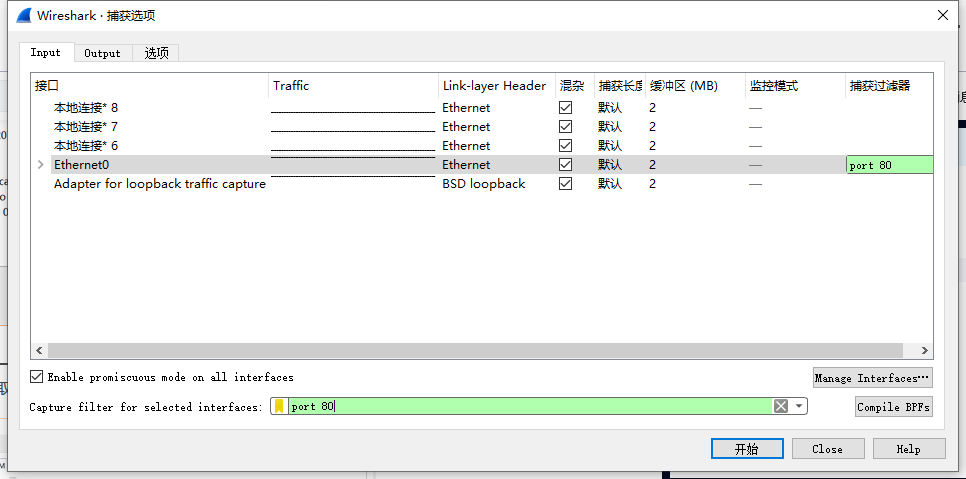Click the horizontal scrollbar left arrow
The image size is (966, 479).
(38, 350)
